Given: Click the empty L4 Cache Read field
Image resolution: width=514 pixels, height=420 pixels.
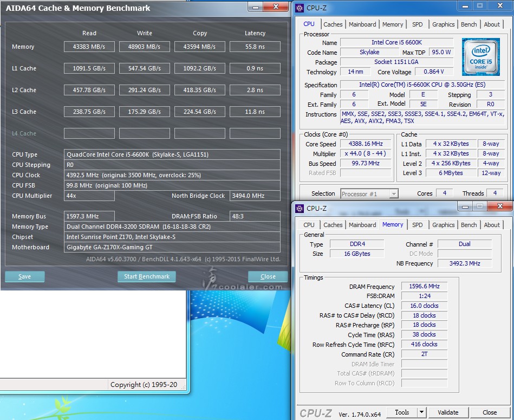Looking at the screenshot, I should click(x=89, y=133).
